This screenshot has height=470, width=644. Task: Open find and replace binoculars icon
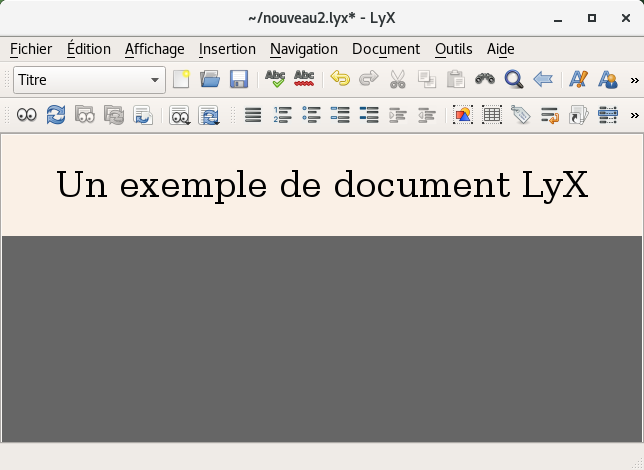coord(485,79)
